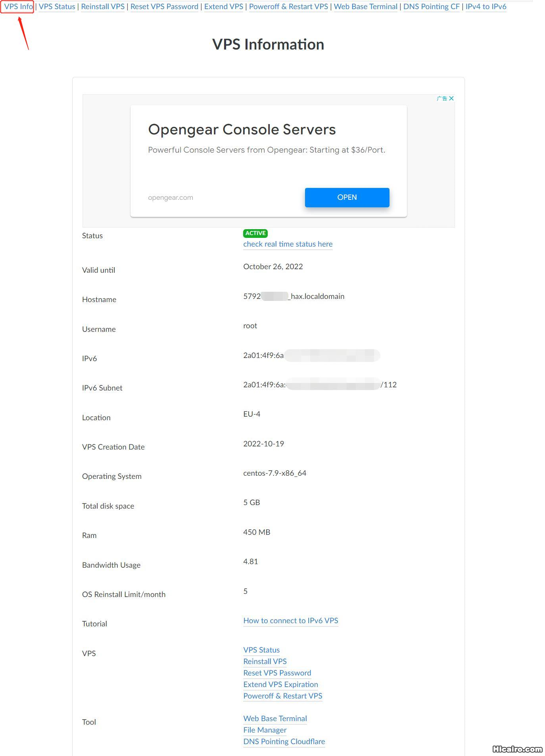Click the opengear.com ad domain text
The width and height of the screenshot is (545, 756).
coord(171,197)
